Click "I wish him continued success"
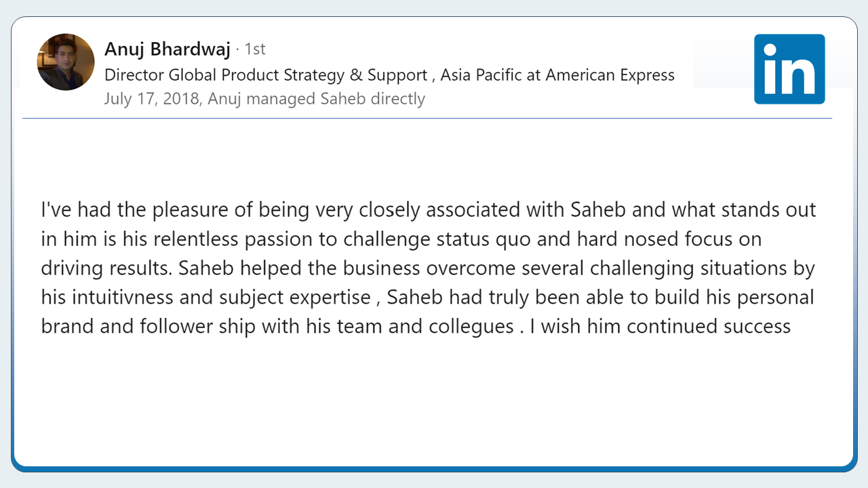The image size is (868, 488). point(660,327)
